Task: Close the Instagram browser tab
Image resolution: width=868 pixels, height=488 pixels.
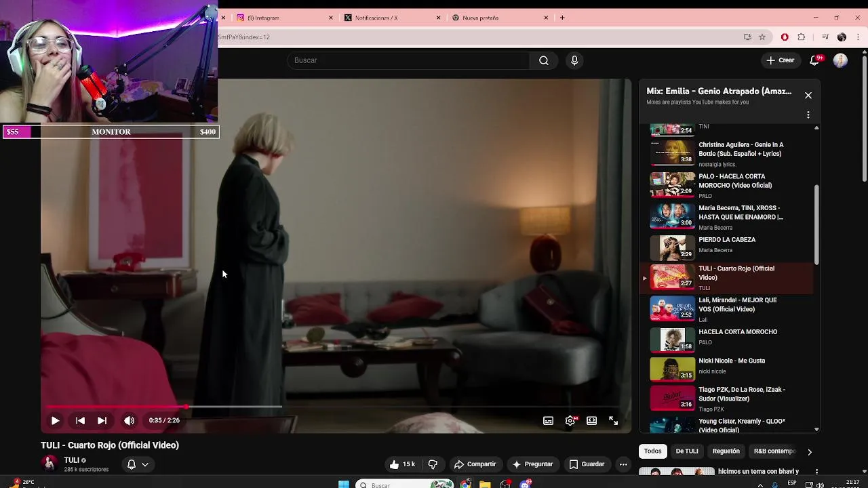Action: 331,18
